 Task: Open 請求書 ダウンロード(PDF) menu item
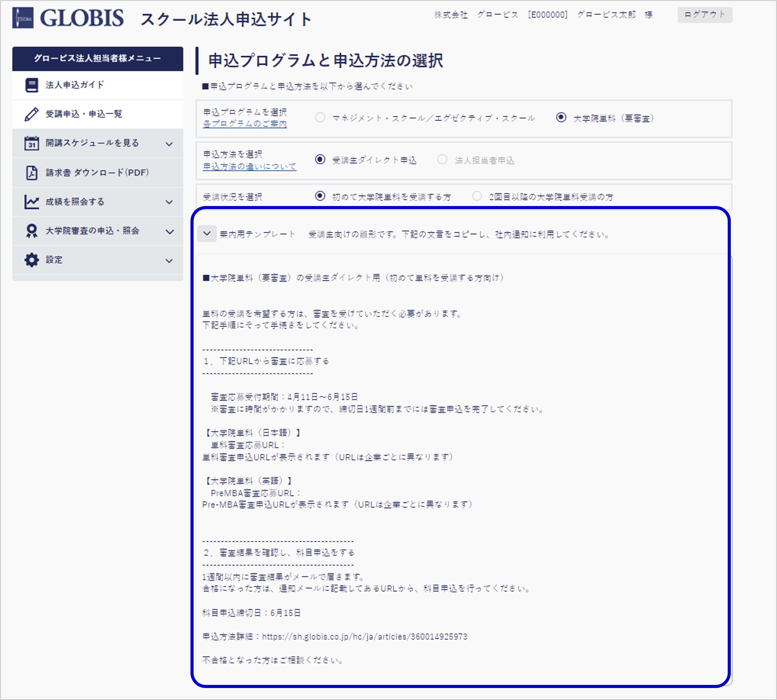coord(98,173)
